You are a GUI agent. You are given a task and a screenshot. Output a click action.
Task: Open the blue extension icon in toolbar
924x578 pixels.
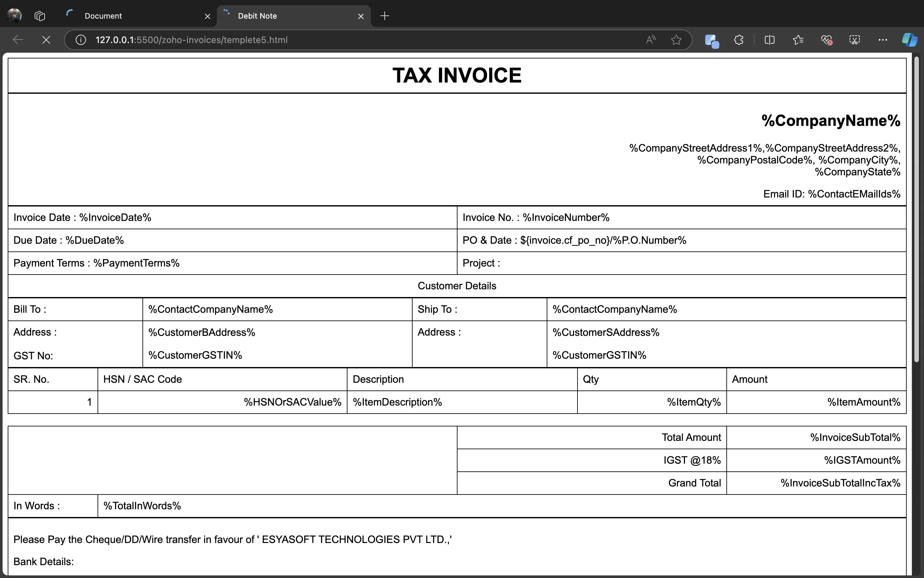[711, 40]
